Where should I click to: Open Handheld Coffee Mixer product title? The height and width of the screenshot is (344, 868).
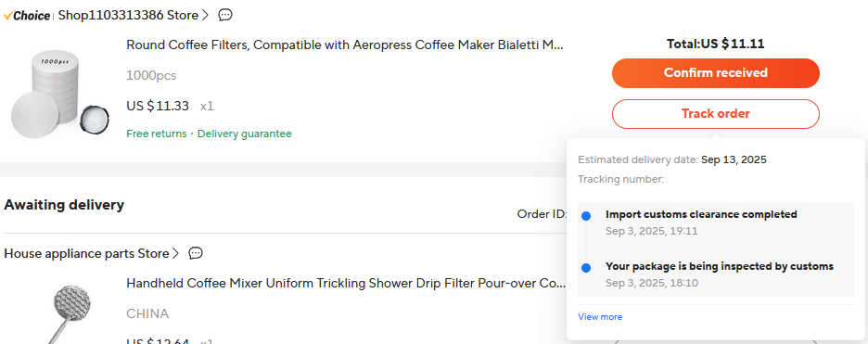[x=346, y=284]
